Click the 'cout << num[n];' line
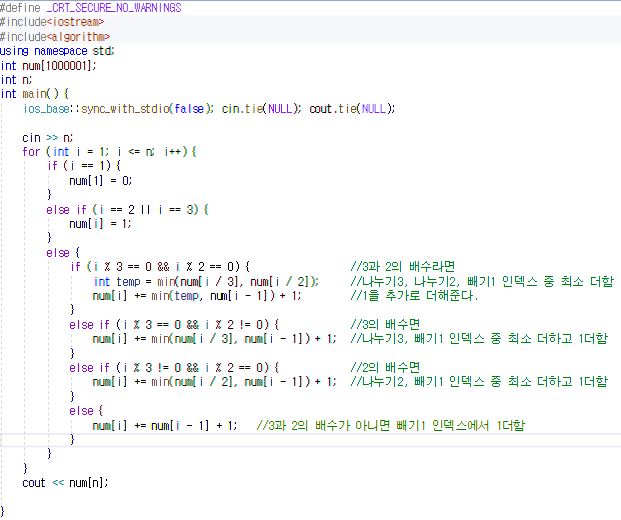Screen dimensions: 621x520 [x=65, y=483]
